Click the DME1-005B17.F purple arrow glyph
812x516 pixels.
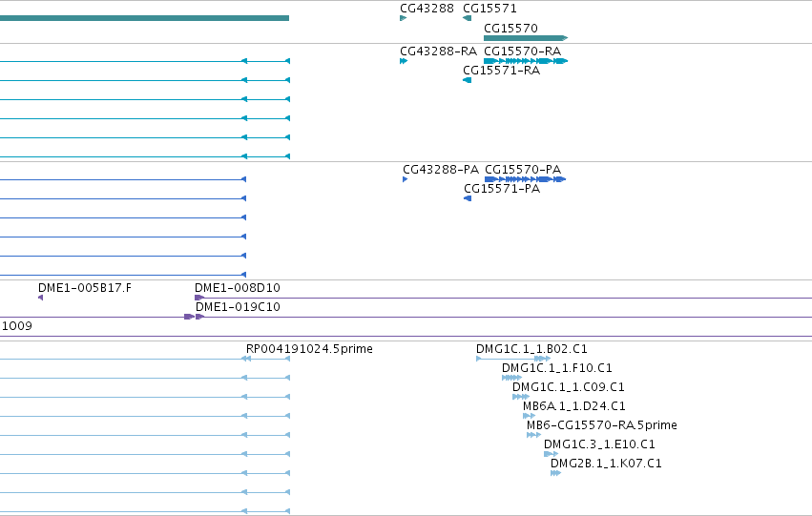tap(40, 298)
